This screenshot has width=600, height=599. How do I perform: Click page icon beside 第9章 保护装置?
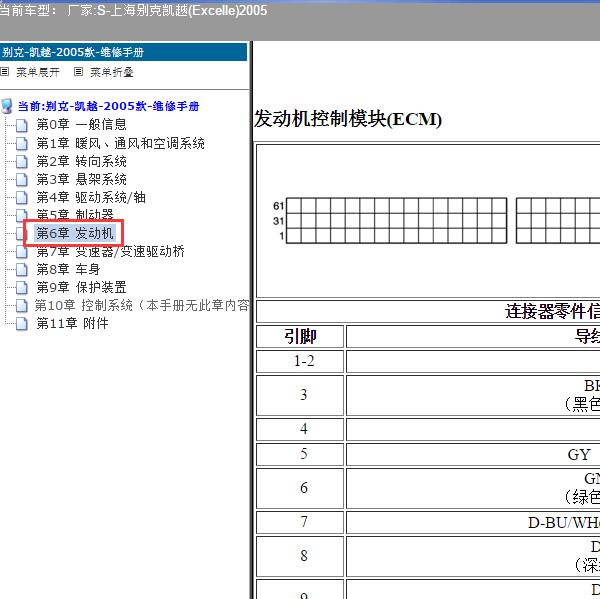pos(22,288)
